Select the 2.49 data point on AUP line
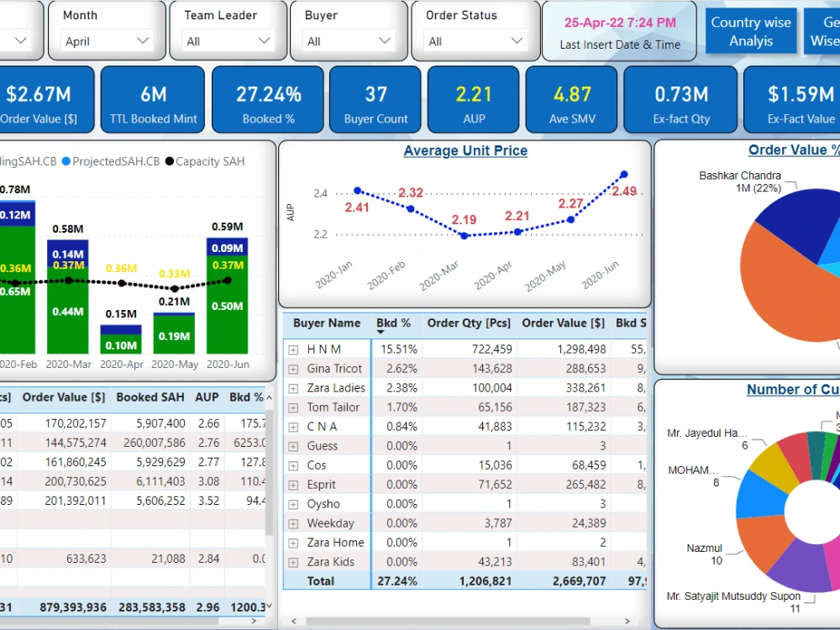The height and width of the screenshot is (630, 840). (623, 173)
